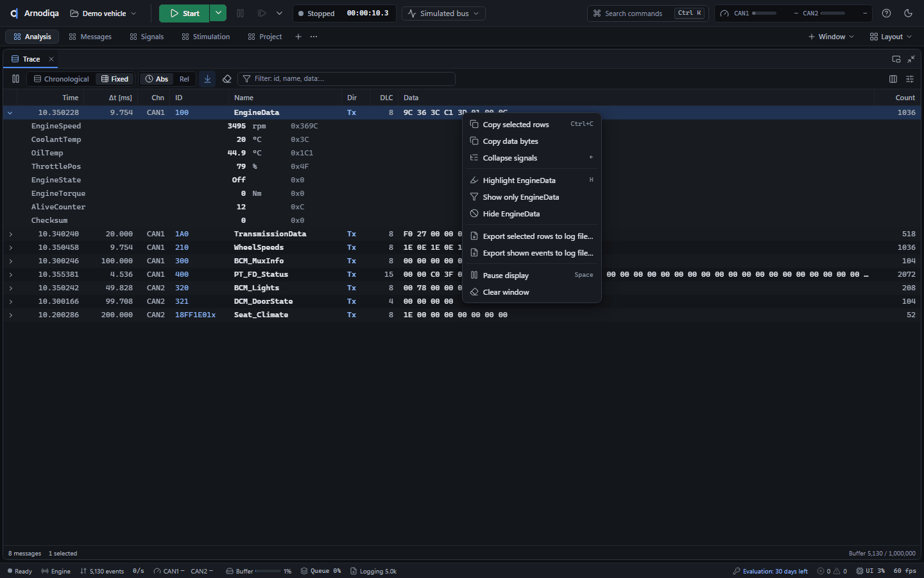Click the step forward icon
The image size is (924, 578).
point(262,13)
